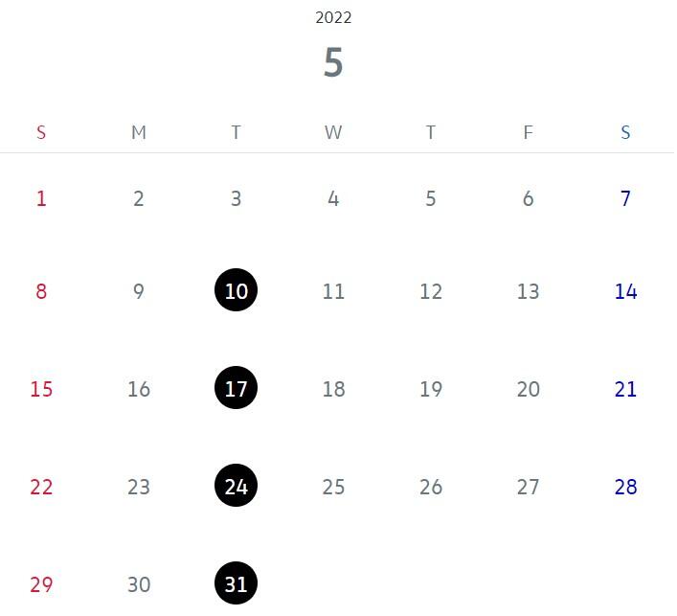The image size is (677, 616).
Task: Click the F weekday column header
Action: pos(529,132)
